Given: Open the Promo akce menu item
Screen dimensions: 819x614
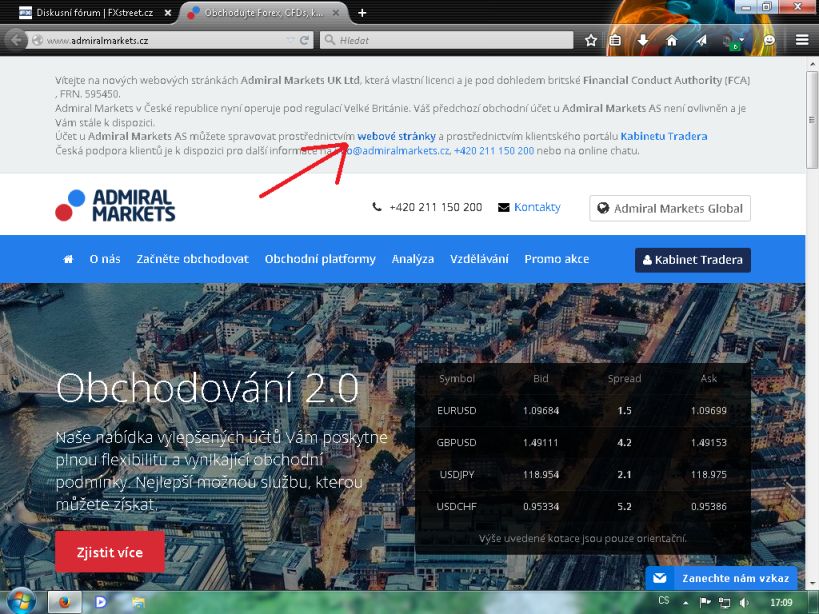Looking at the screenshot, I should (557, 259).
